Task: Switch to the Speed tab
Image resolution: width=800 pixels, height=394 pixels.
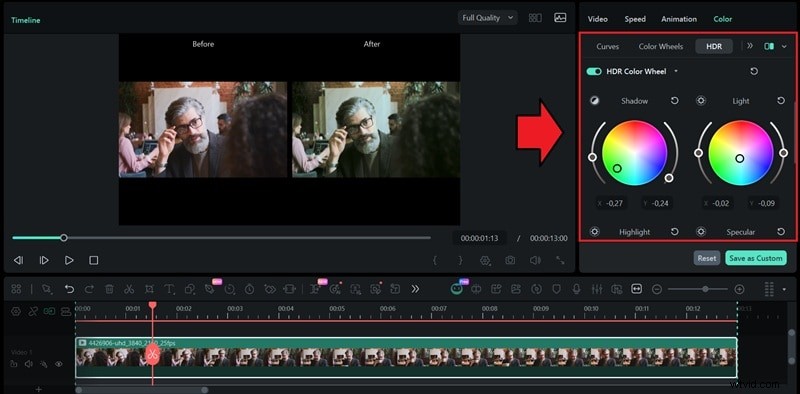Action: click(635, 19)
